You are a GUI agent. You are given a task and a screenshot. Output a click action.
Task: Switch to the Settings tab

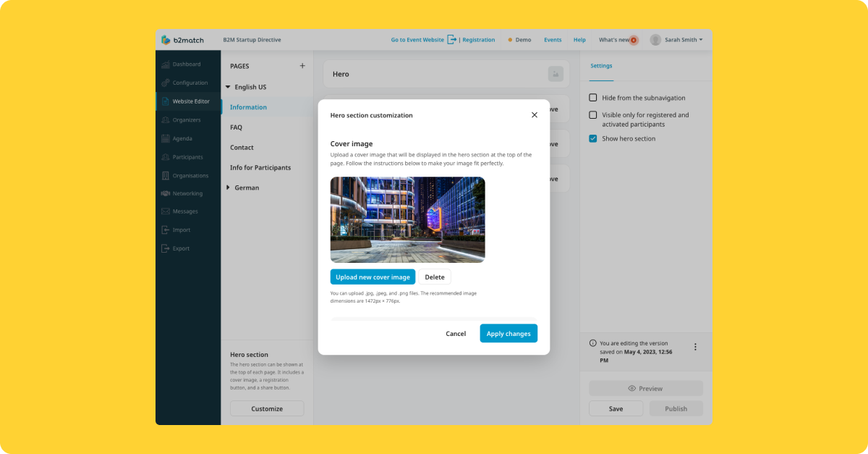pos(601,65)
